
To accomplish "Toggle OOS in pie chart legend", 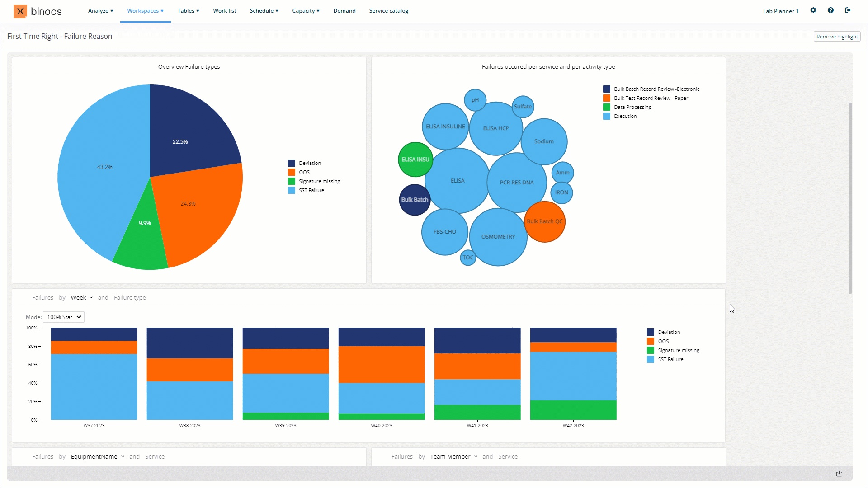I will [x=299, y=172].
